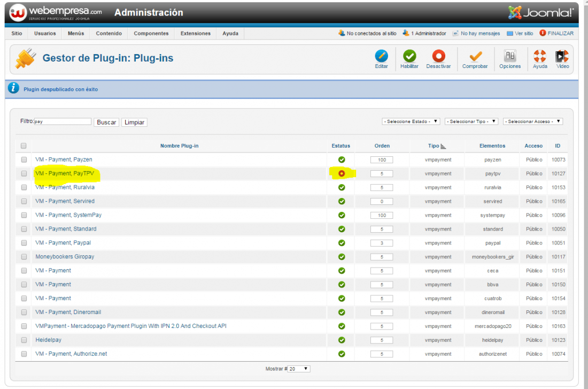Click the Editar toolbar icon

pos(381,56)
